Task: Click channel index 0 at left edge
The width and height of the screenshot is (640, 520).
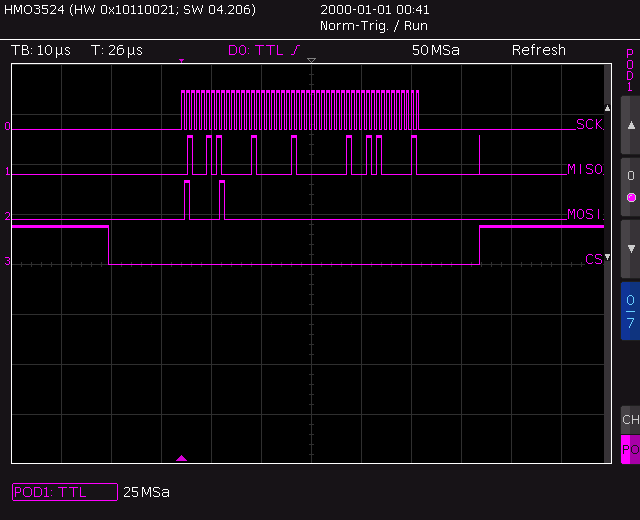Action: pos(7,126)
